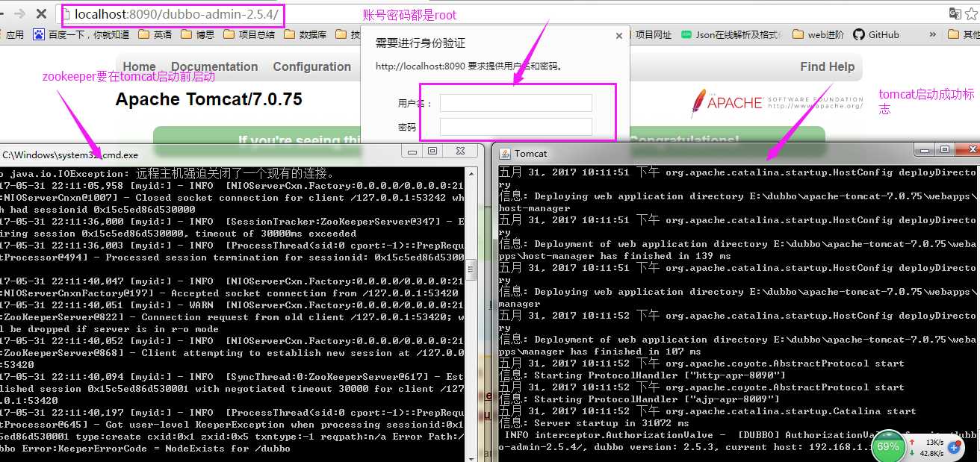Screen dimensions: 980x462
Task: Click the upload speed 13K/s readout
Action: tap(934, 442)
